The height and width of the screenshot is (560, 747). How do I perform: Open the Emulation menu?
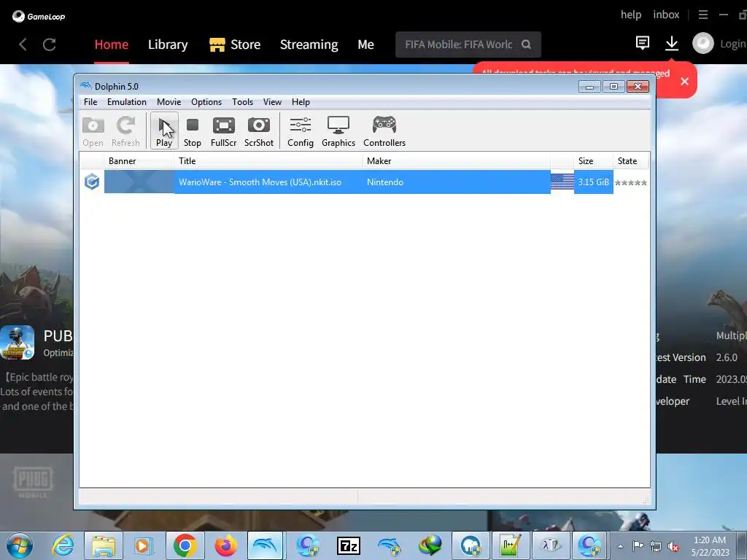(x=127, y=102)
